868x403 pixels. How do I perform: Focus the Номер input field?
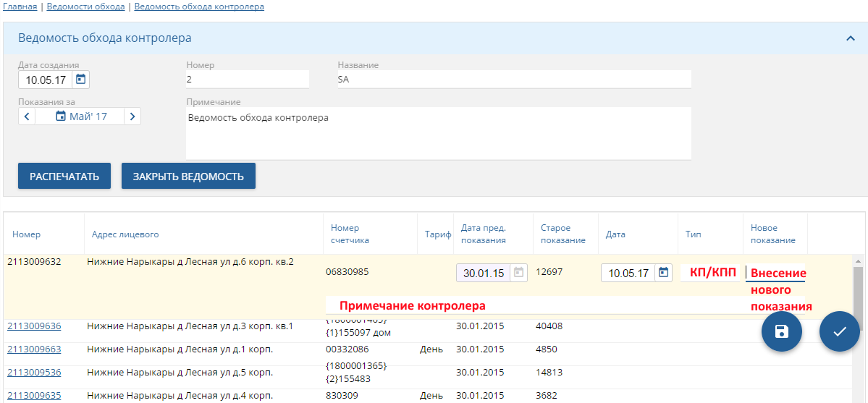tap(248, 79)
